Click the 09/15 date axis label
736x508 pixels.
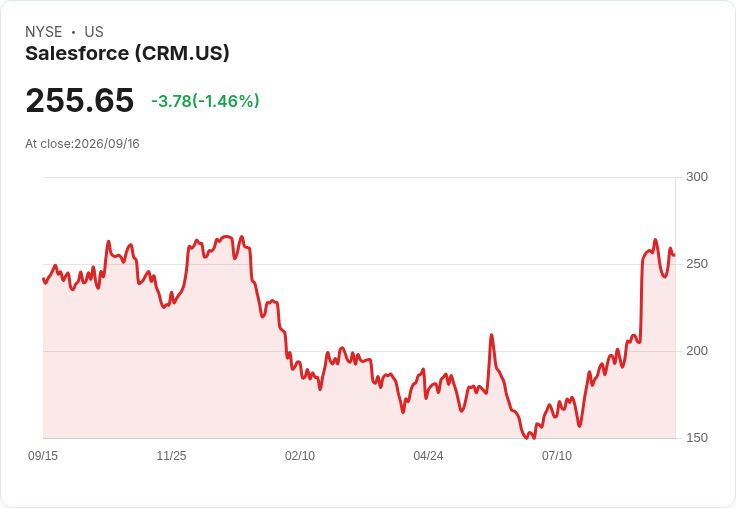click(43, 455)
